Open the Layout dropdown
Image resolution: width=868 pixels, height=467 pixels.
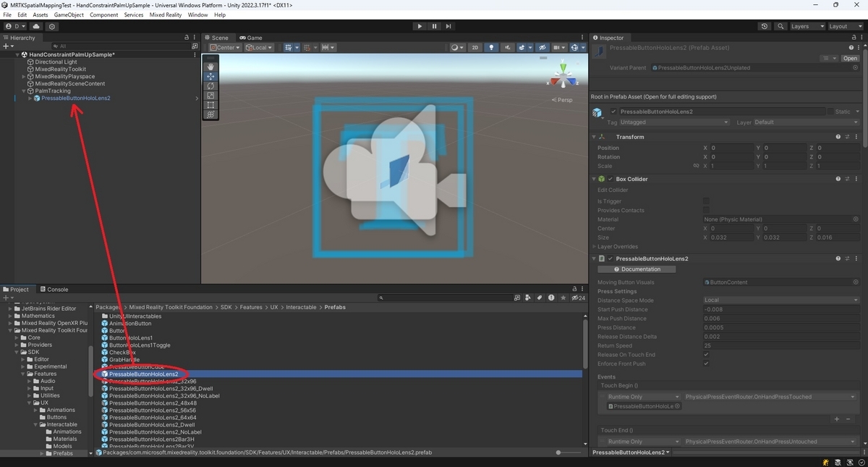point(845,26)
